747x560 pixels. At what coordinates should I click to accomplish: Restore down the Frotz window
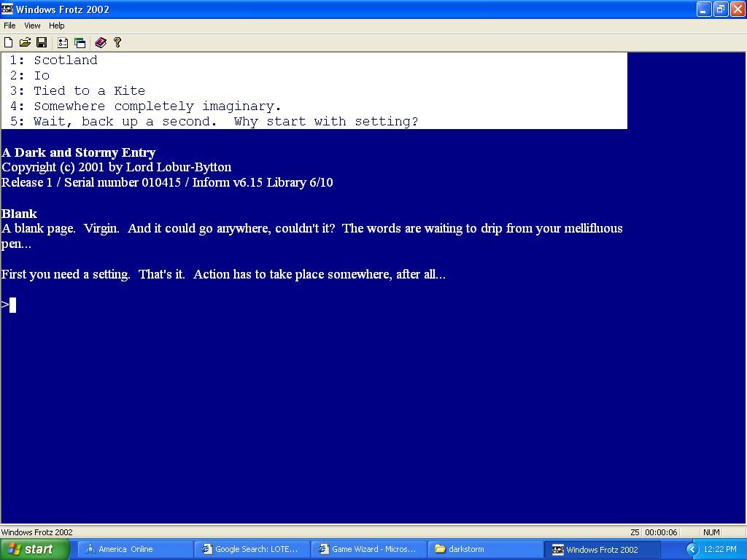click(x=720, y=9)
